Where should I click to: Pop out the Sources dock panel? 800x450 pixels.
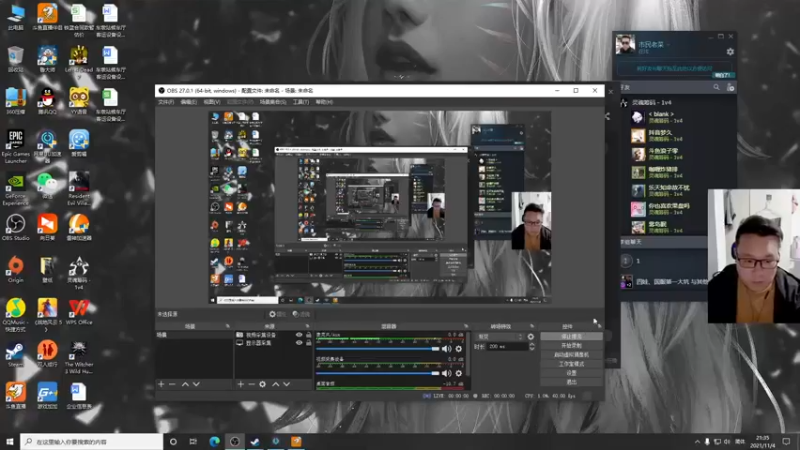click(307, 326)
